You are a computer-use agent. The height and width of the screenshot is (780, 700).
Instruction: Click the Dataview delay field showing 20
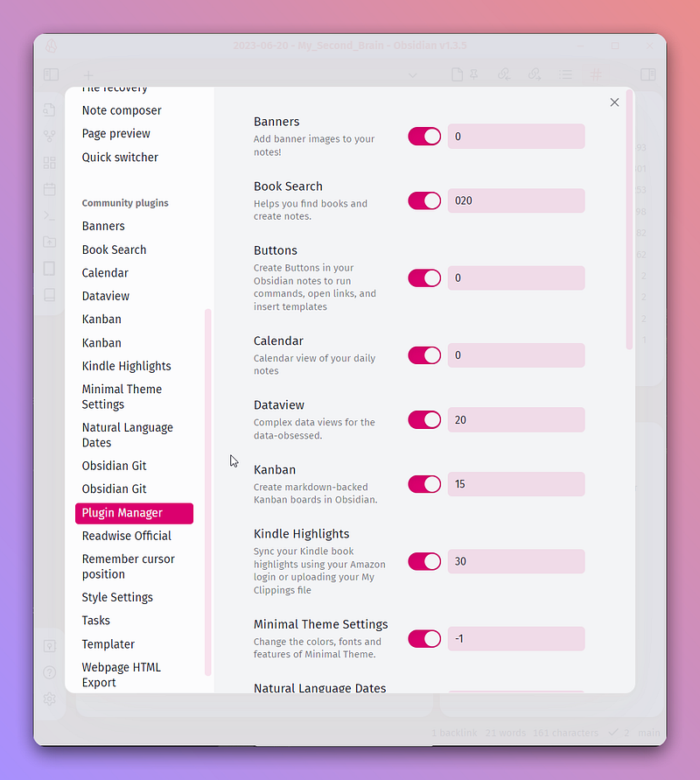point(516,420)
